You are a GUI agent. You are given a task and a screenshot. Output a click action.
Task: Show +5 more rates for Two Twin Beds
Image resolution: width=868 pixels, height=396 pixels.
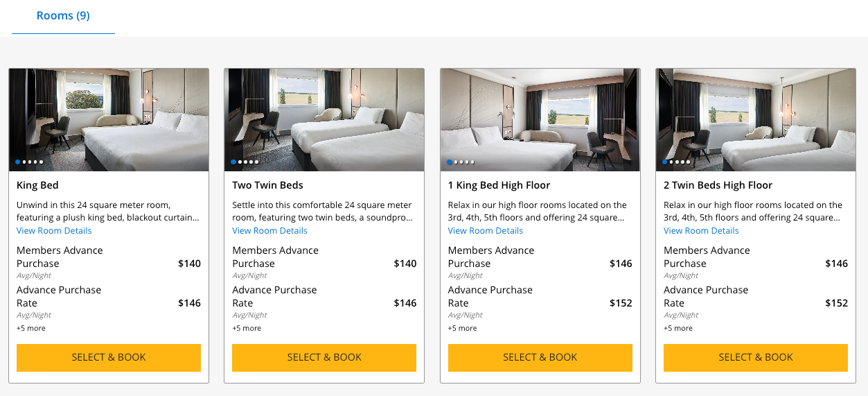pos(247,328)
